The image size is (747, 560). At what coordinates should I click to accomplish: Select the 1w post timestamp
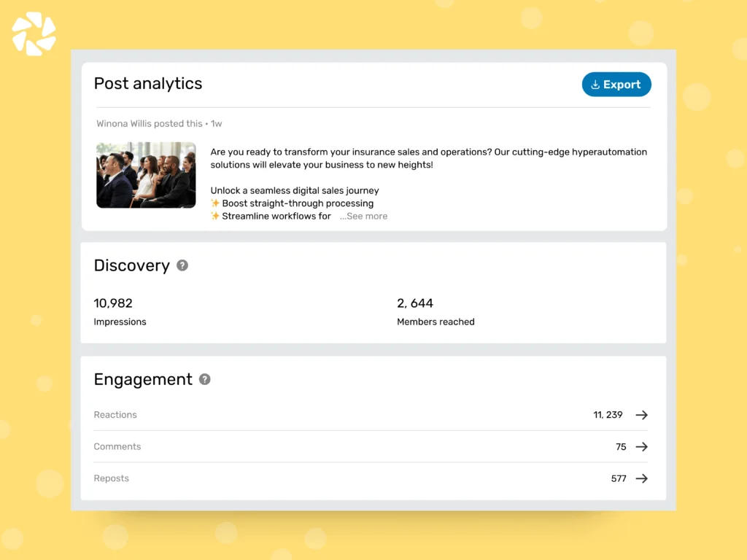tap(216, 123)
